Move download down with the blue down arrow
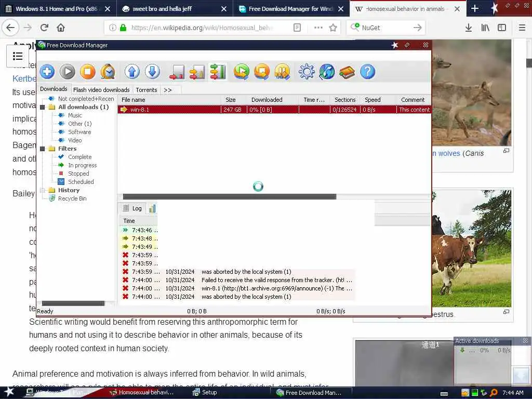This screenshot has width=532, height=399. pos(152,72)
